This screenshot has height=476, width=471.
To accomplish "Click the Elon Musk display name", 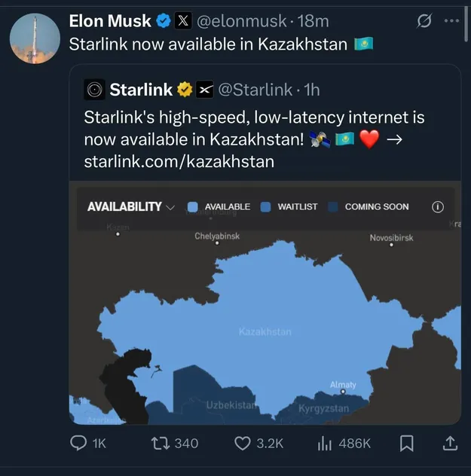I will tap(109, 21).
